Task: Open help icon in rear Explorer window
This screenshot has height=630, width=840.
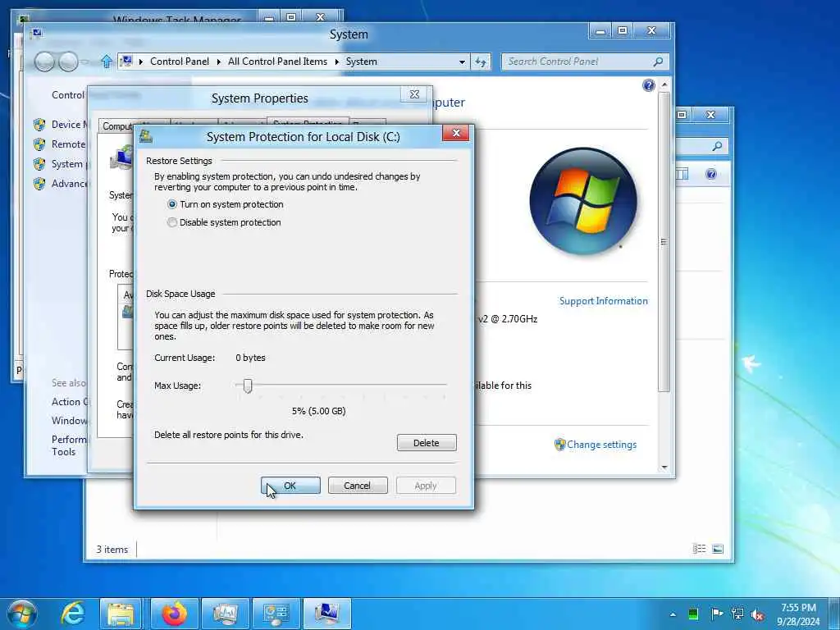Action: [x=711, y=174]
